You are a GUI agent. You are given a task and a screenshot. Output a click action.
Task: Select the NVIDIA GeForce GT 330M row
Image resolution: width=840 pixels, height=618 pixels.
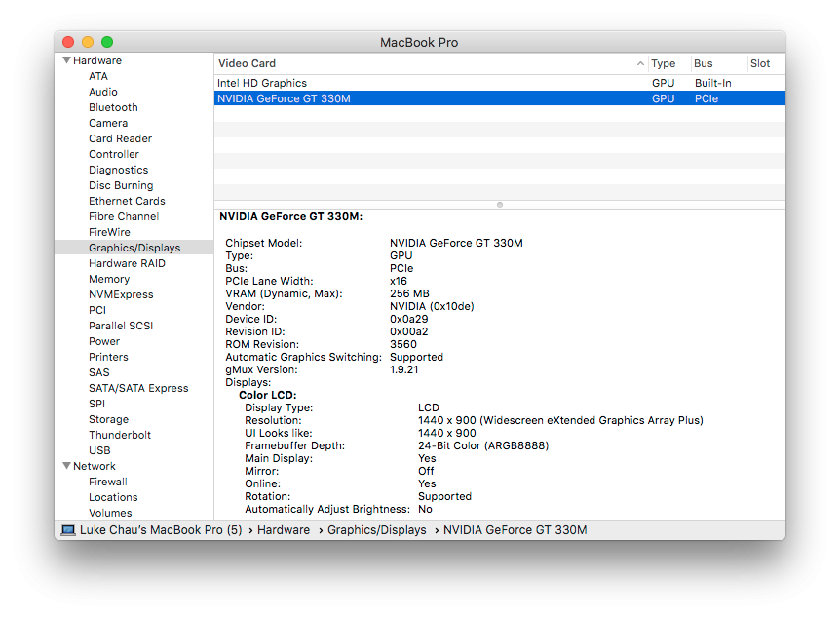pyautogui.click(x=500, y=98)
